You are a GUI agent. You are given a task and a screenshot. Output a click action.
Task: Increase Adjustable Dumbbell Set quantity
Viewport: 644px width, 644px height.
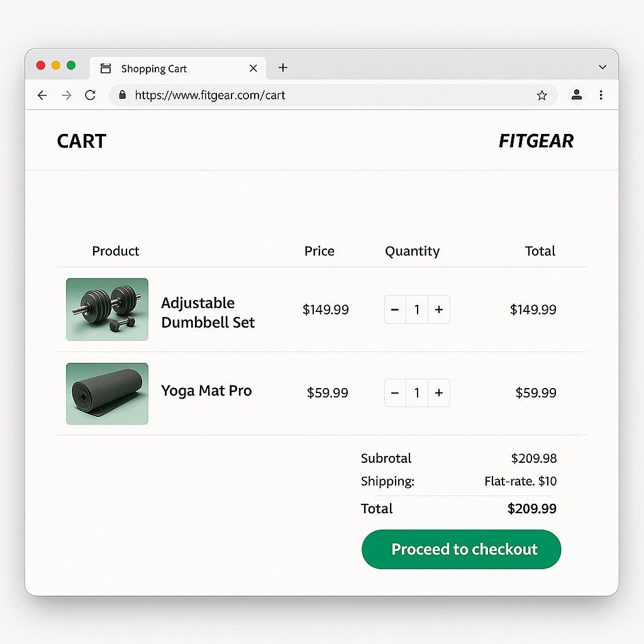439,309
